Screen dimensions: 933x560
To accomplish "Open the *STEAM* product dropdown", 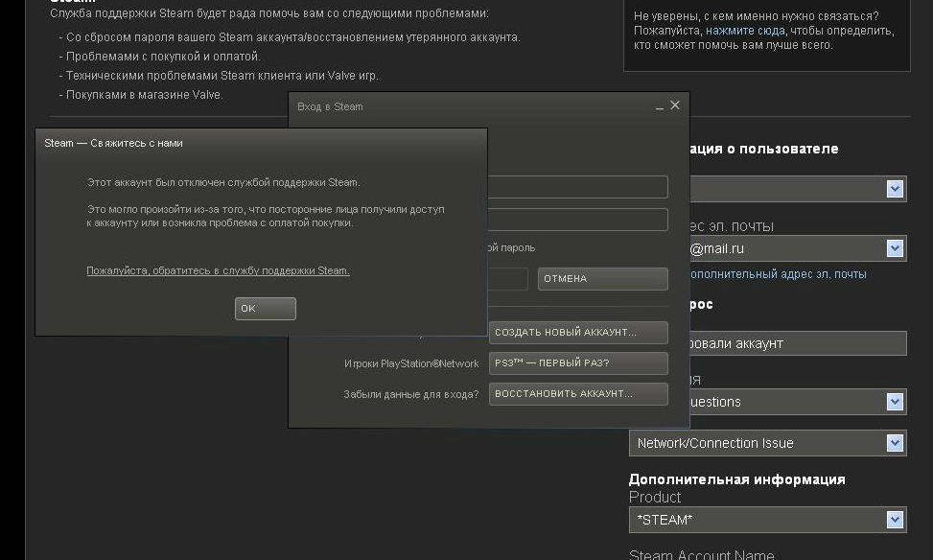I will [x=895, y=520].
